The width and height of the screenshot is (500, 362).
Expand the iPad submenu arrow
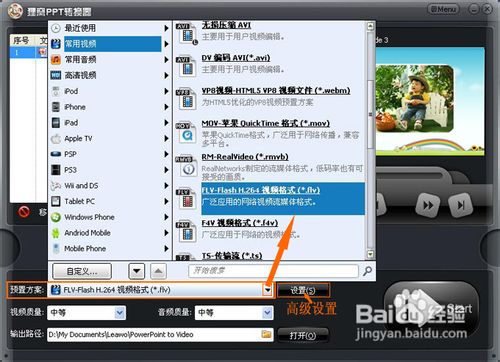click(x=166, y=123)
